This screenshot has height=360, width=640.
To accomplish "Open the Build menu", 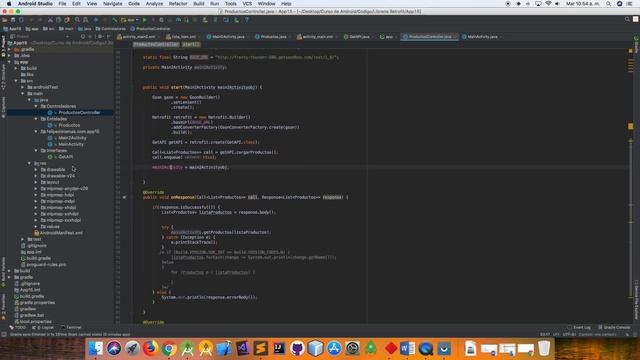I will click(x=199, y=4).
